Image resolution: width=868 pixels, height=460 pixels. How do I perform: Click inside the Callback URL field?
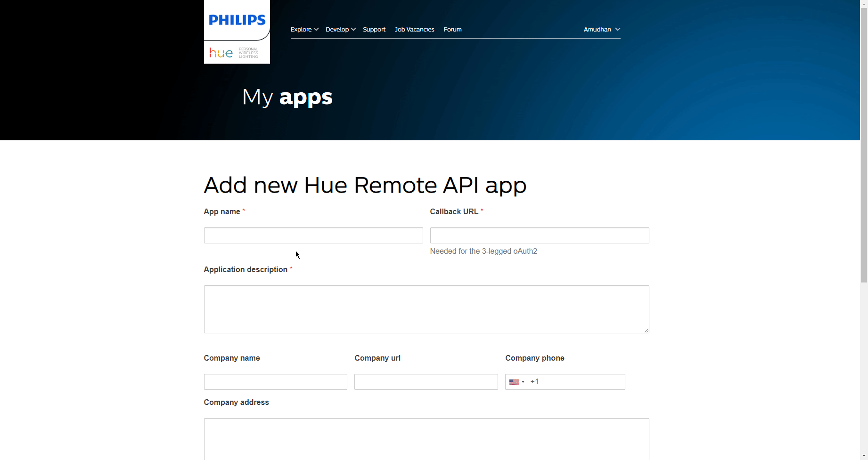pos(539,235)
